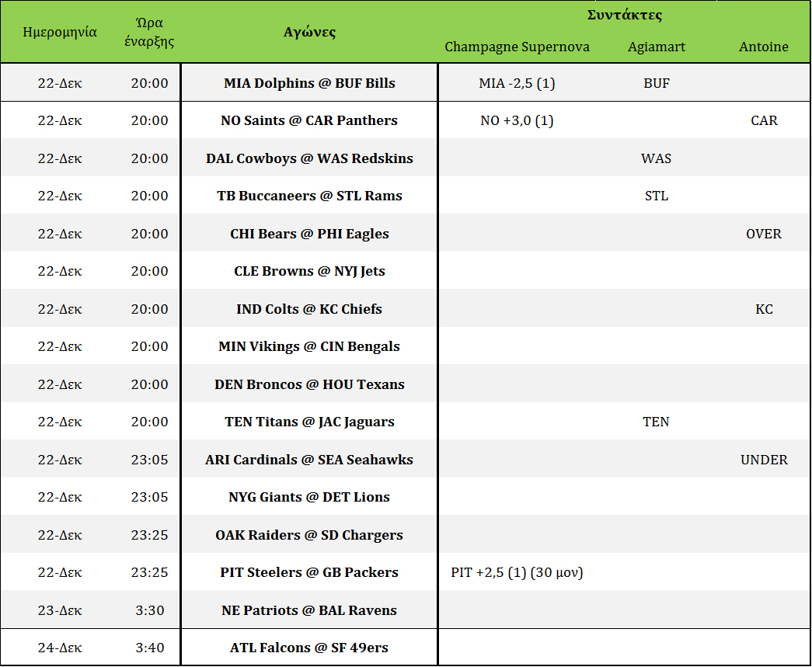Click the Ώρα έναρξης column header
The width and height of the screenshot is (812, 667).
click(149, 32)
